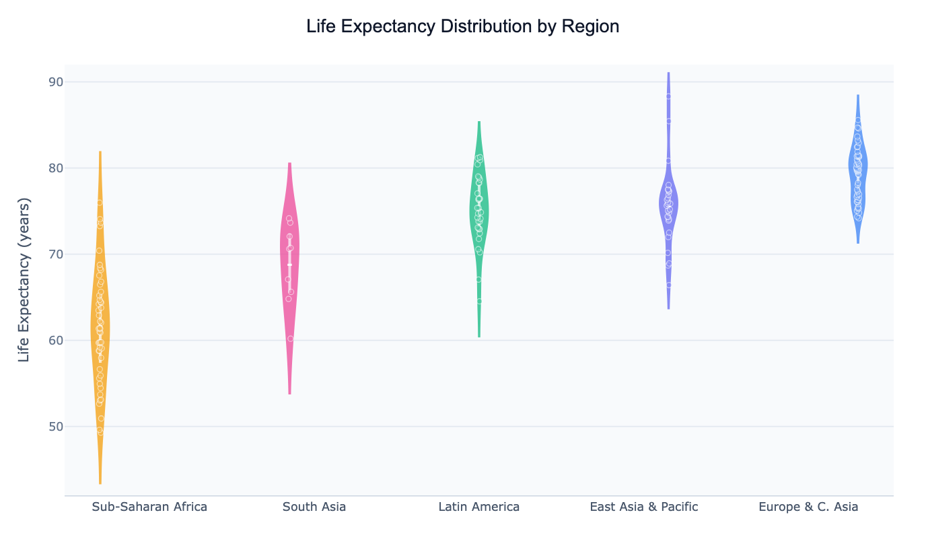Click the Life Expectancy (years) axis title
Image resolution: width=926 pixels, height=560 pixels.
point(24,280)
